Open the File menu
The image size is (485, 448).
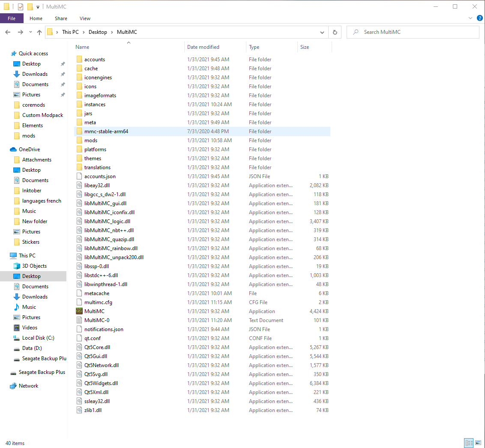(x=12, y=18)
